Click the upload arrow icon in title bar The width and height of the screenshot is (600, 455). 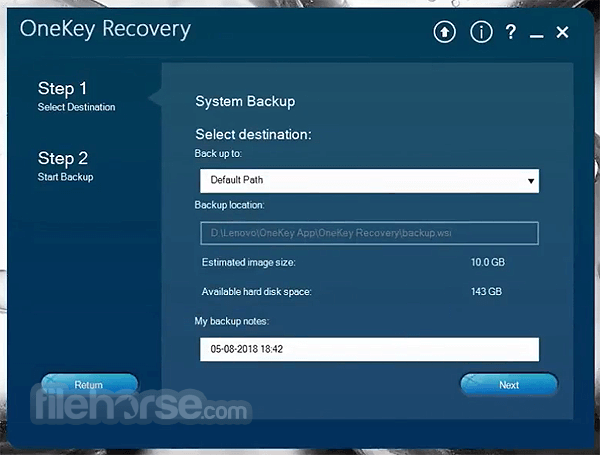444,32
